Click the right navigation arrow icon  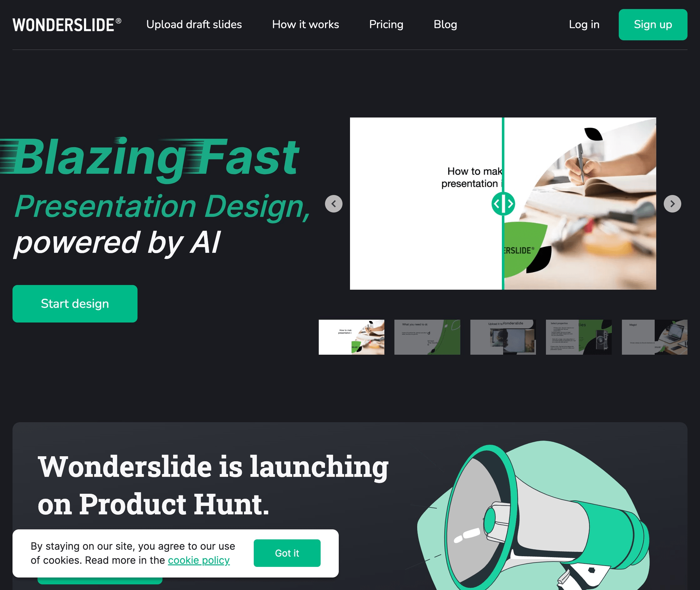672,203
